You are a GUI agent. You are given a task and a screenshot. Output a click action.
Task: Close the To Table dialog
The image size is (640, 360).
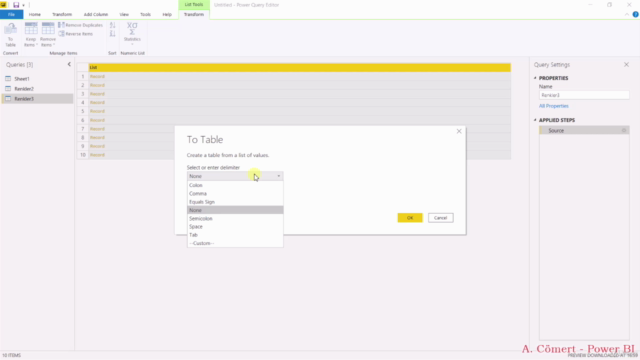point(459,131)
